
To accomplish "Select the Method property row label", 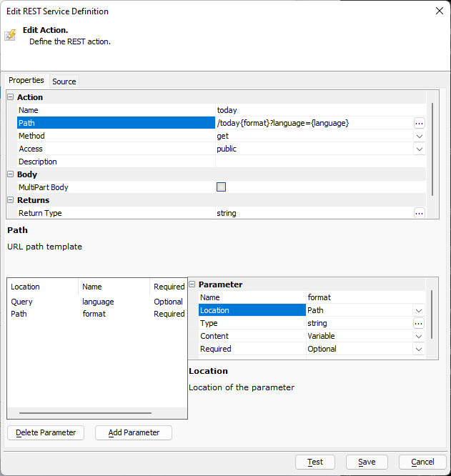I will click(116, 136).
